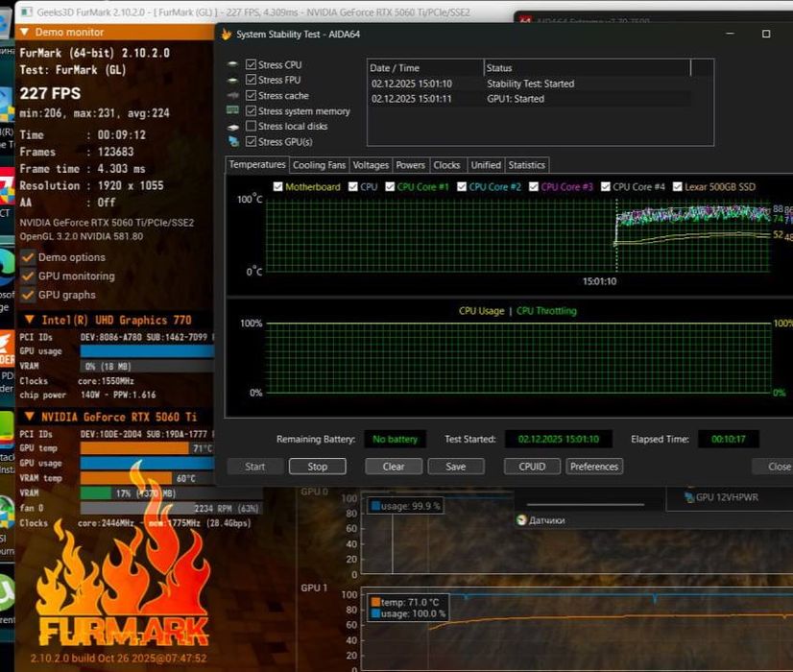Click the GPU 0 usage 99.9 % legend
Viewport: 793px width, 672px height.
pyautogui.click(x=406, y=506)
